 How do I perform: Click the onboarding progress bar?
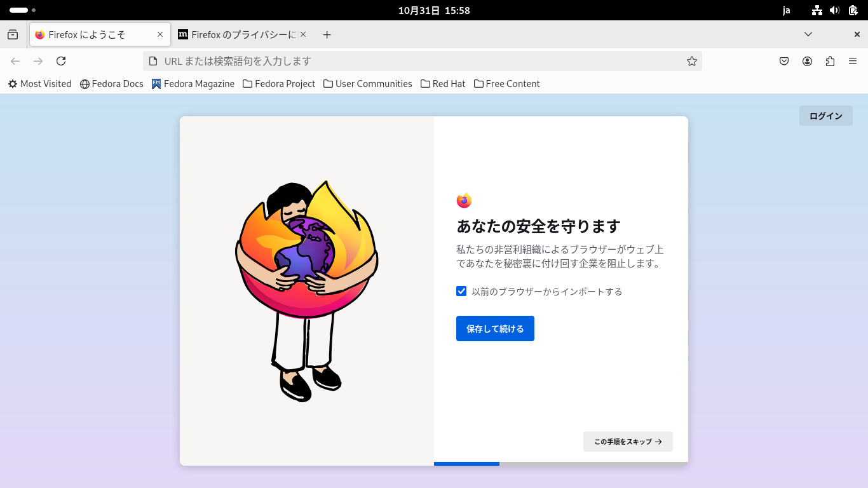point(561,464)
